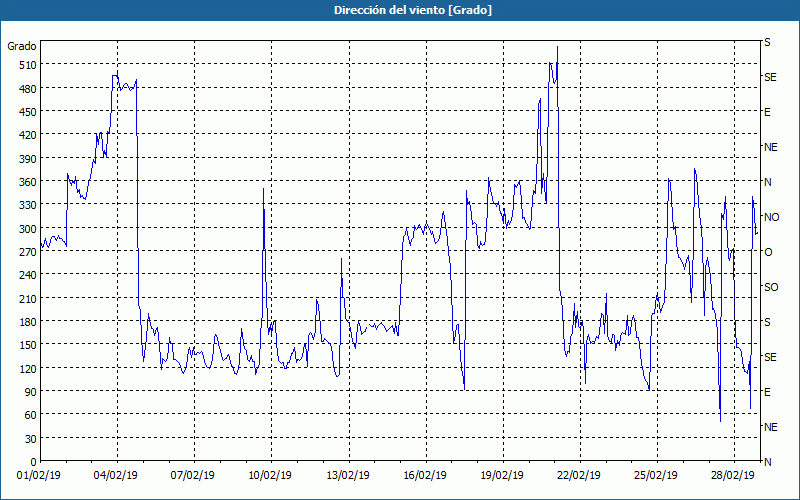Click the y-axis value 480

coord(28,89)
